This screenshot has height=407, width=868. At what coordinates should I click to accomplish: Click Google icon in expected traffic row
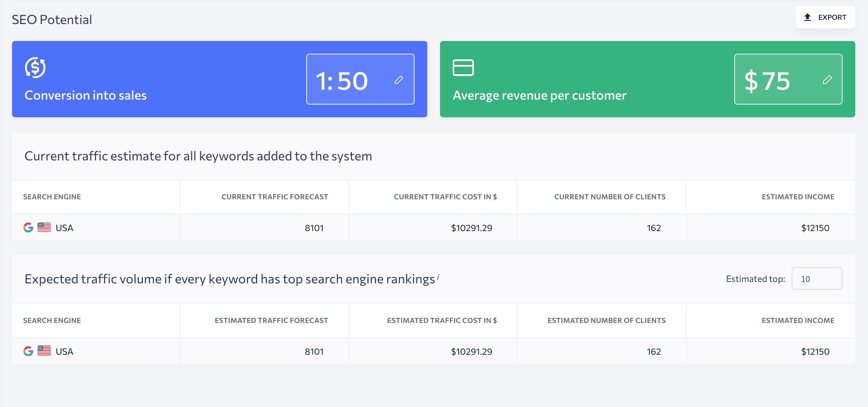28,351
